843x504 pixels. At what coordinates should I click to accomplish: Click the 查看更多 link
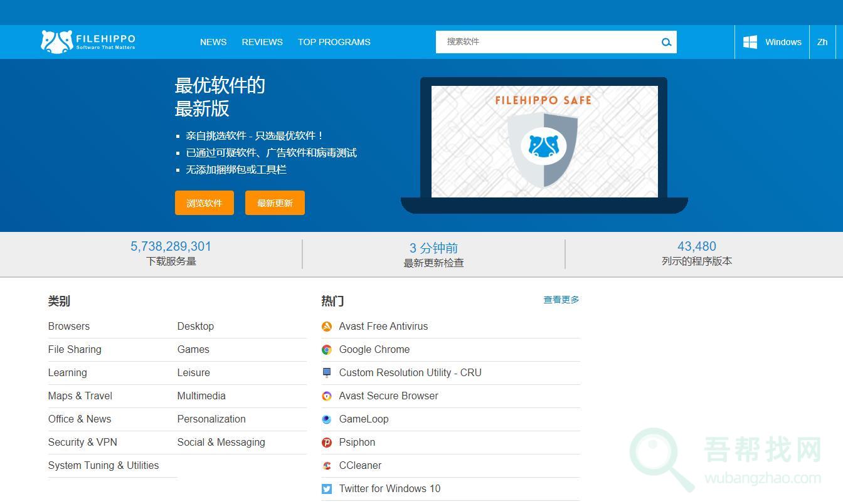coord(561,300)
